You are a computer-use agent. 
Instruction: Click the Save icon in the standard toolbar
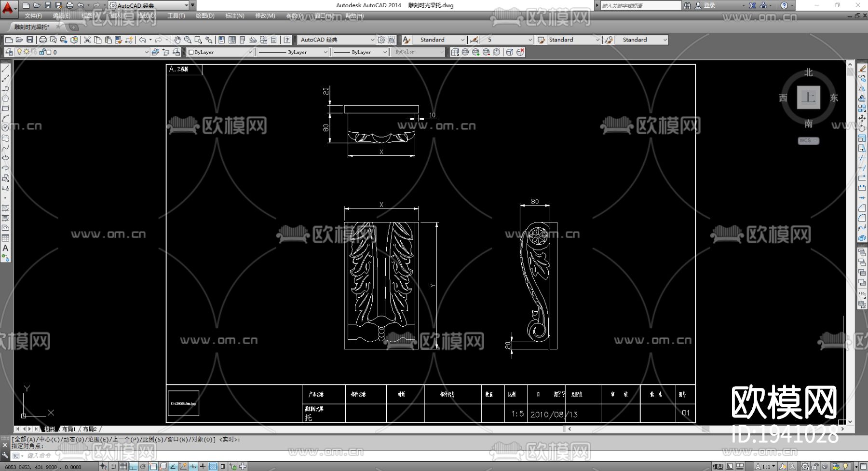(30, 40)
